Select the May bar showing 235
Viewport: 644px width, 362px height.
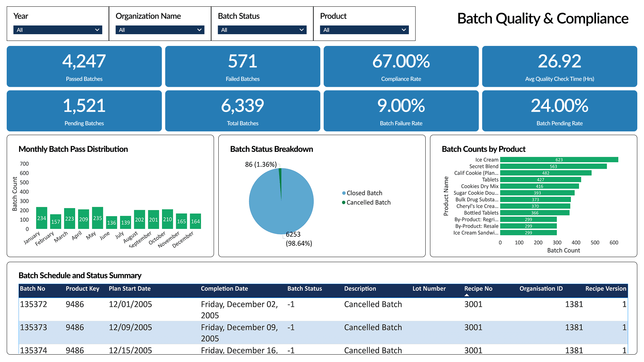97,218
